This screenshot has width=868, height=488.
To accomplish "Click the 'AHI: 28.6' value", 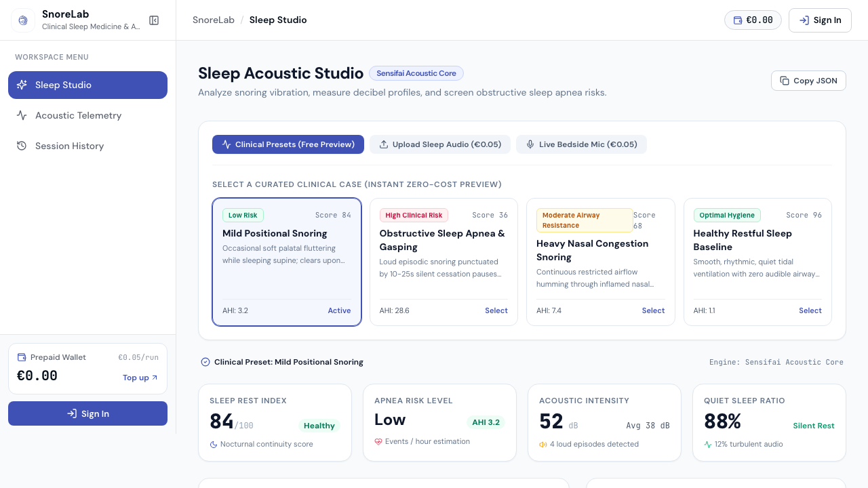I will click(x=395, y=310).
